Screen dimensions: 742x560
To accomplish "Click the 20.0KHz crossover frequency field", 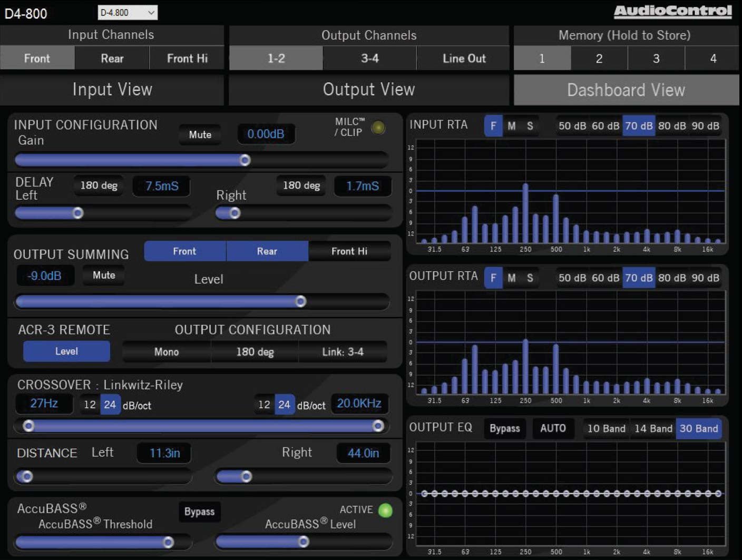I will 359,404.
